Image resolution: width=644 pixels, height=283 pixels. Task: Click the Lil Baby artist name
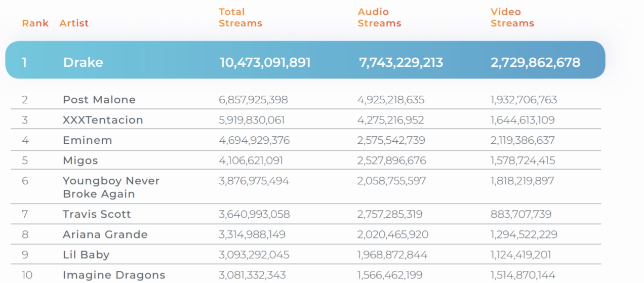[x=86, y=255]
